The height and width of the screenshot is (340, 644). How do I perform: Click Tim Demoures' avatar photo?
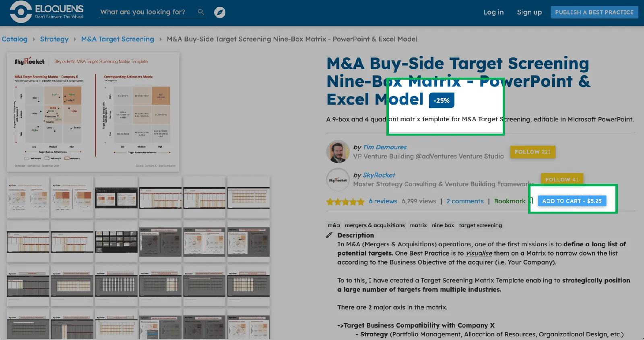pyautogui.click(x=338, y=151)
